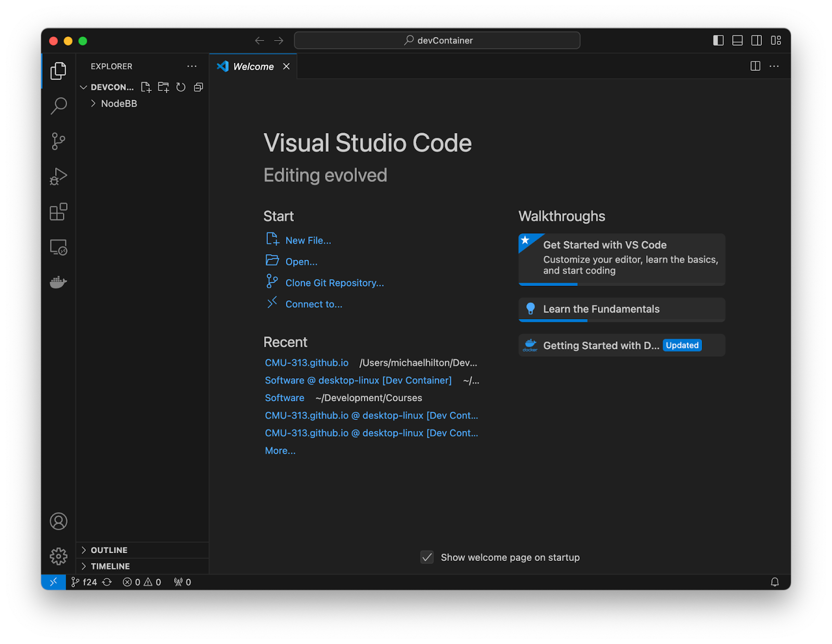Uncheck Show welcome page on startup
The image size is (832, 644).
427,557
